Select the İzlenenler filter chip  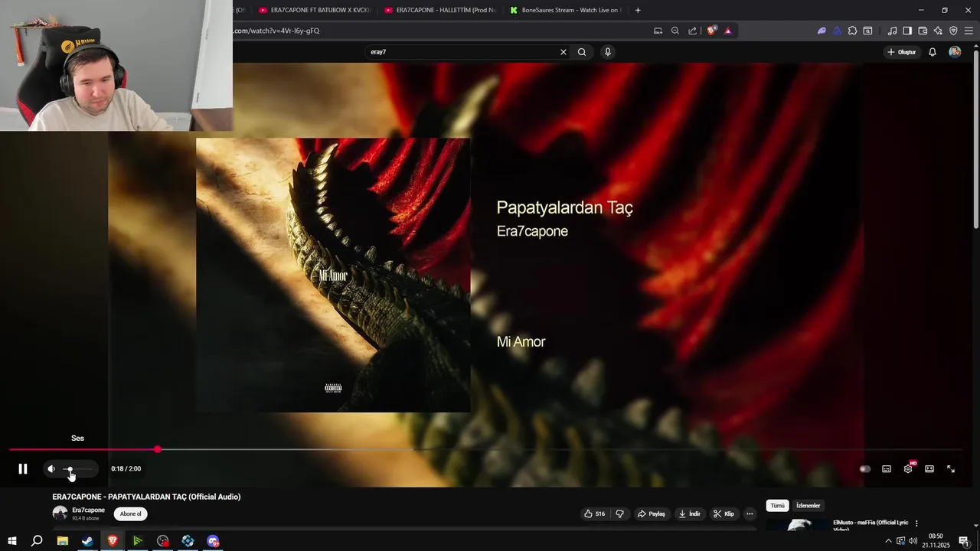[808, 506]
